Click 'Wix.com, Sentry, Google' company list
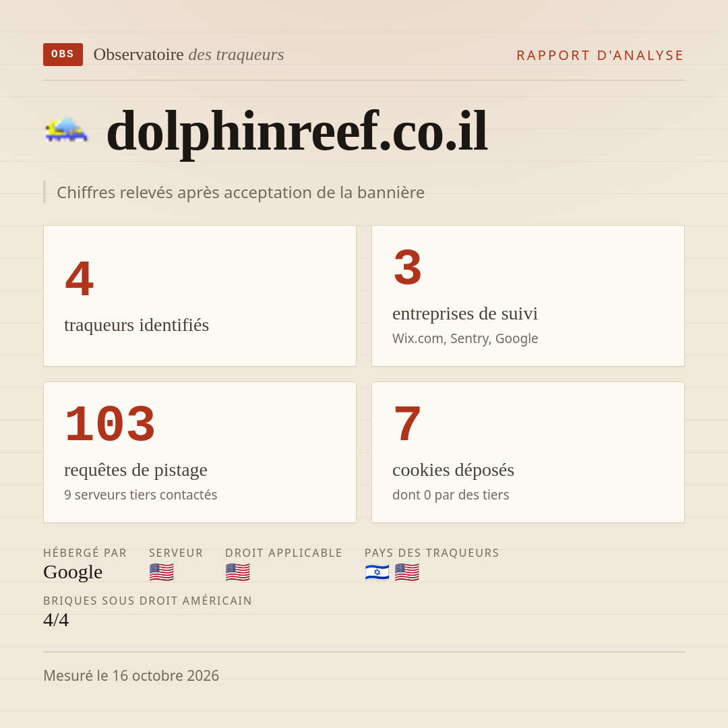The width and height of the screenshot is (728, 728). pyautogui.click(x=465, y=338)
